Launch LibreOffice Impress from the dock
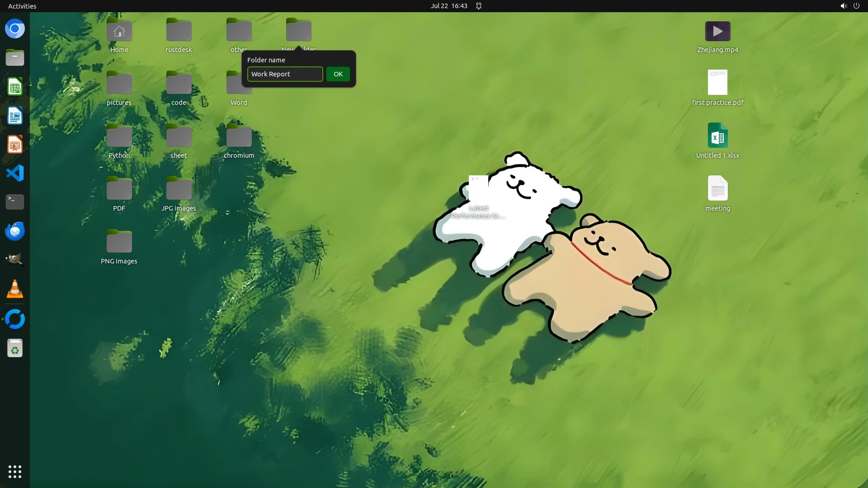The height and width of the screenshot is (488, 868). click(x=15, y=145)
